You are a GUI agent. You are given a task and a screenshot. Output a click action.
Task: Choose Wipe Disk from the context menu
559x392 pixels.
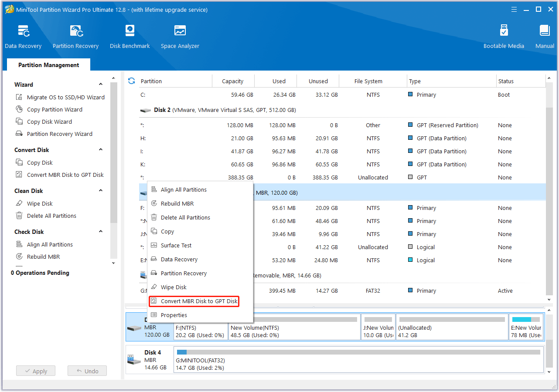coord(200,287)
